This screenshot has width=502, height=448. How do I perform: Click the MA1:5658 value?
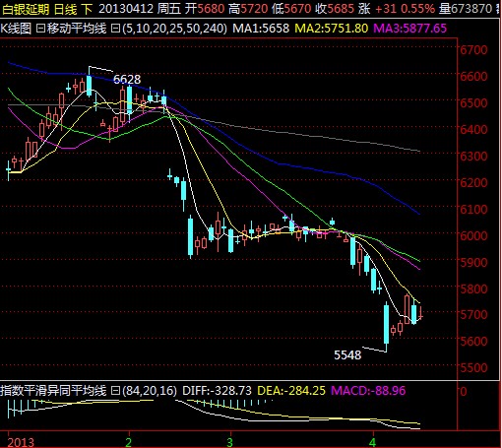261,29
